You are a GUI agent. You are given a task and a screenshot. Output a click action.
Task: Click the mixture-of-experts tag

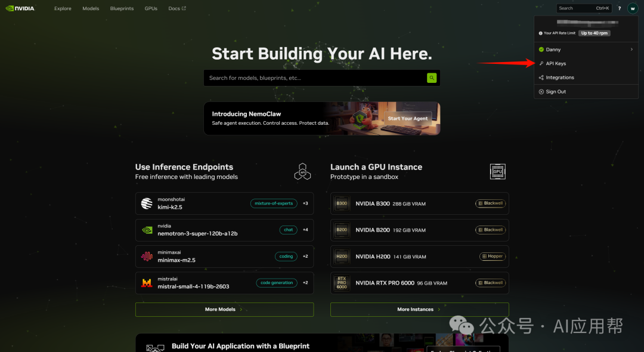click(x=274, y=203)
